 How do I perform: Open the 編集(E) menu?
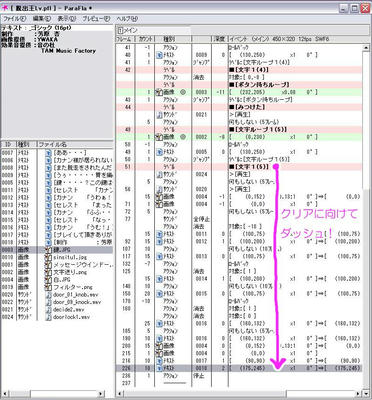pyautogui.click(x=42, y=19)
